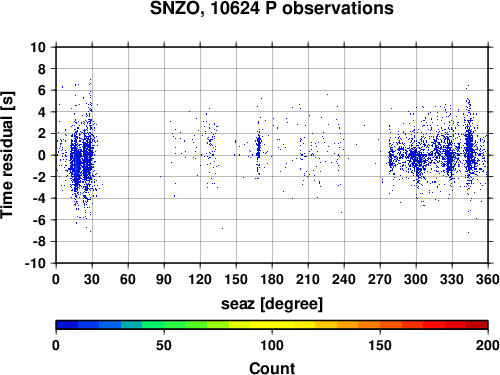Screen dimensions: 500x375
Task: Click the narrow data cluster near 170 degrees
Action: coord(258,150)
